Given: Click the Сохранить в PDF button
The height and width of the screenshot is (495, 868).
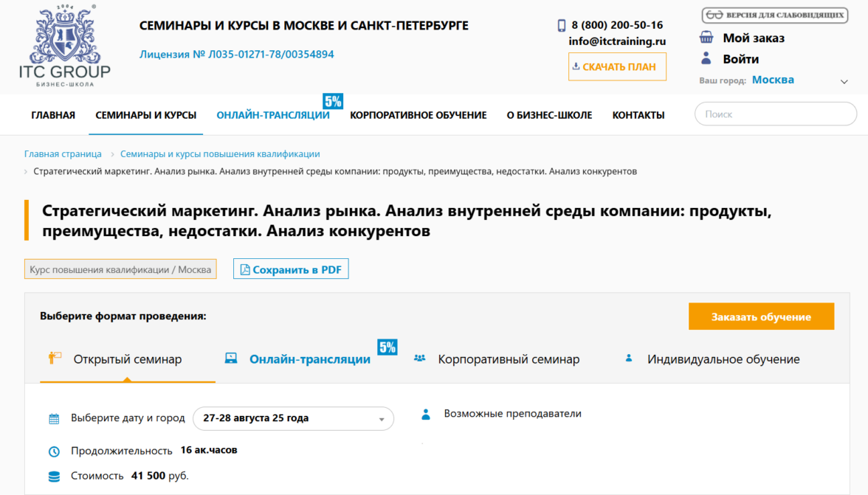Looking at the screenshot, I should pos(291,269).
